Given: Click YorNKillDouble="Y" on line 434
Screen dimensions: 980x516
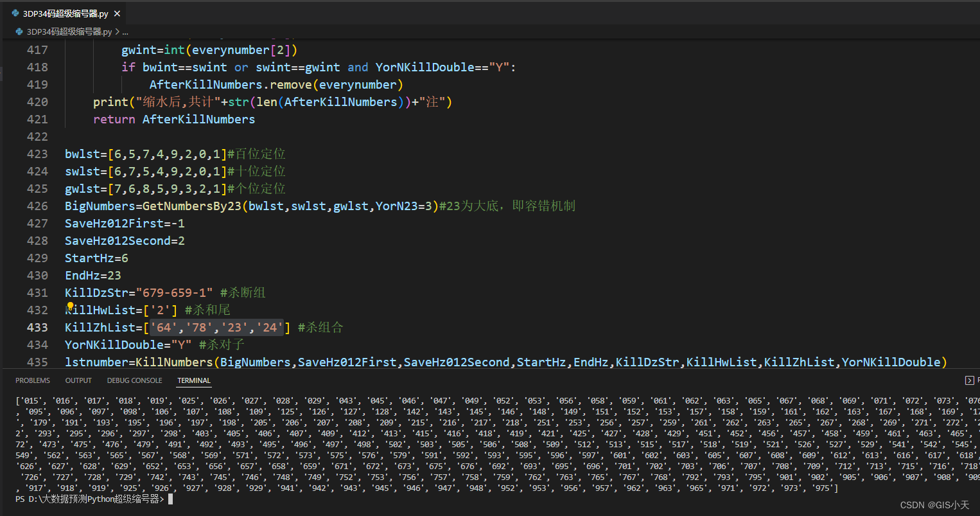Looking at the screenshot, I should [x=128, y=345].
